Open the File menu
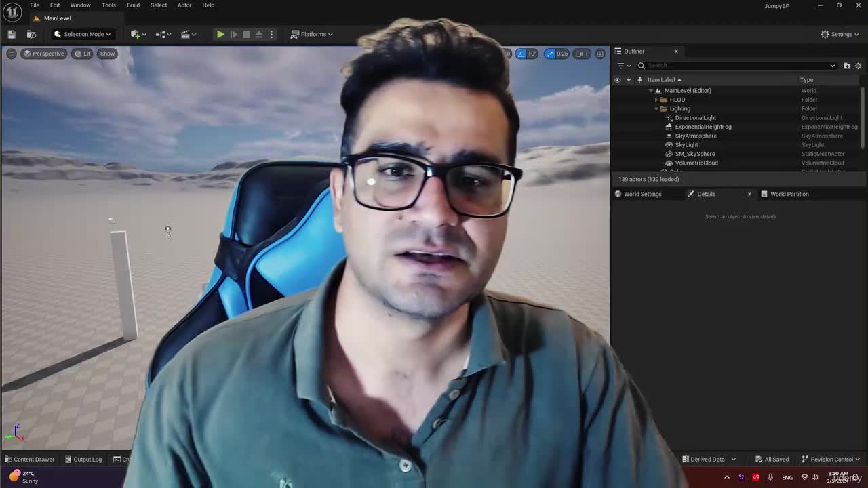Screen dimensions: 868x488 click(35, 5)
